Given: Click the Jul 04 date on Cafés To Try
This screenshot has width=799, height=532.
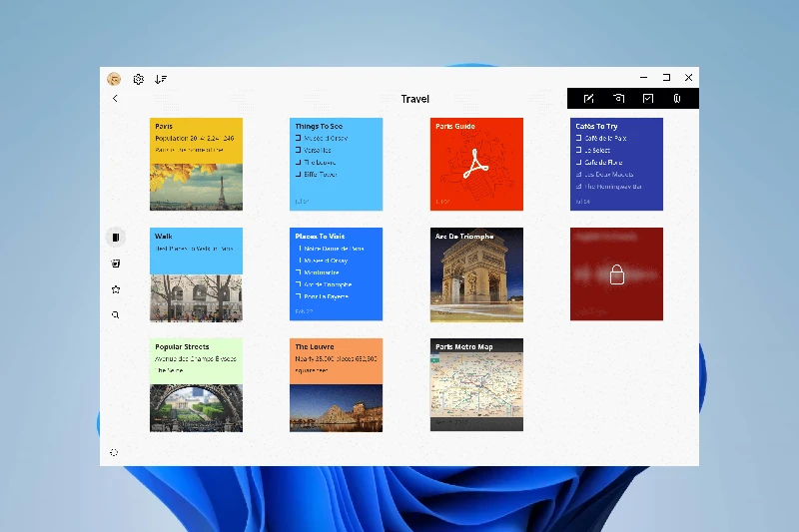Looking at the screenshot, I should pos(583,202).
